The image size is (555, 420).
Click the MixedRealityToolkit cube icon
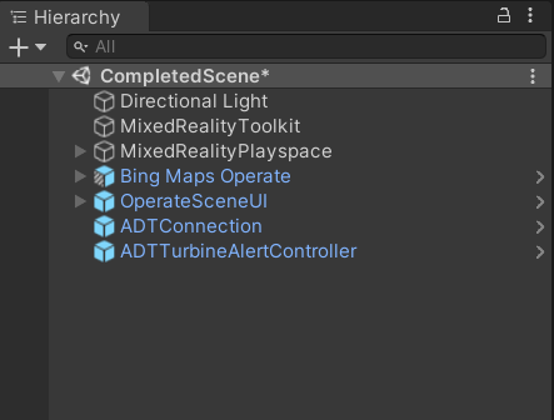pyautogui.click(x=104, y=126)
